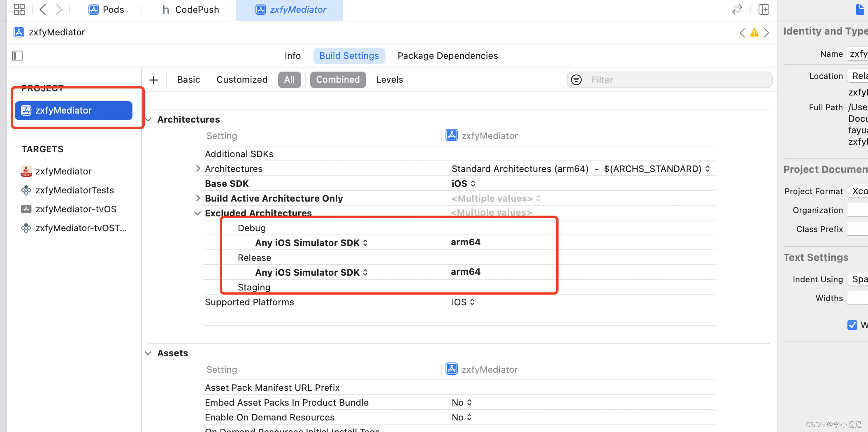Image resolution: width=868 pixels, height=432 pixels.
Task: Open the Base SDK iOS dropdown
Action: pos(463,183)
